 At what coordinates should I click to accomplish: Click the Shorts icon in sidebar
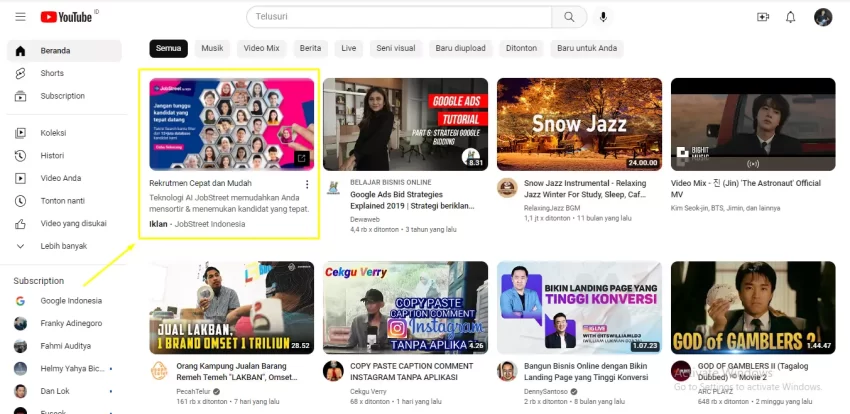click(21, 73)
